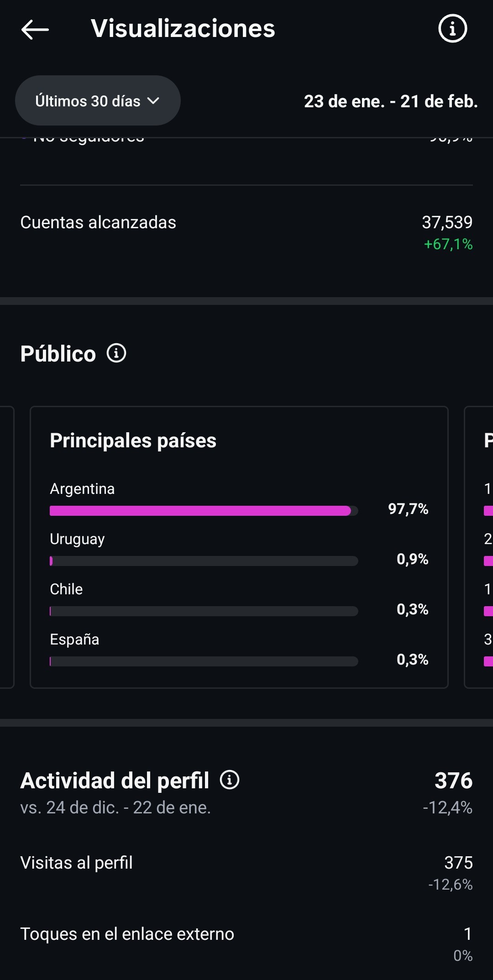
Task: Tap the date range 23 de ene. - 21 de feb.
Action: click(x=391, y=101)
